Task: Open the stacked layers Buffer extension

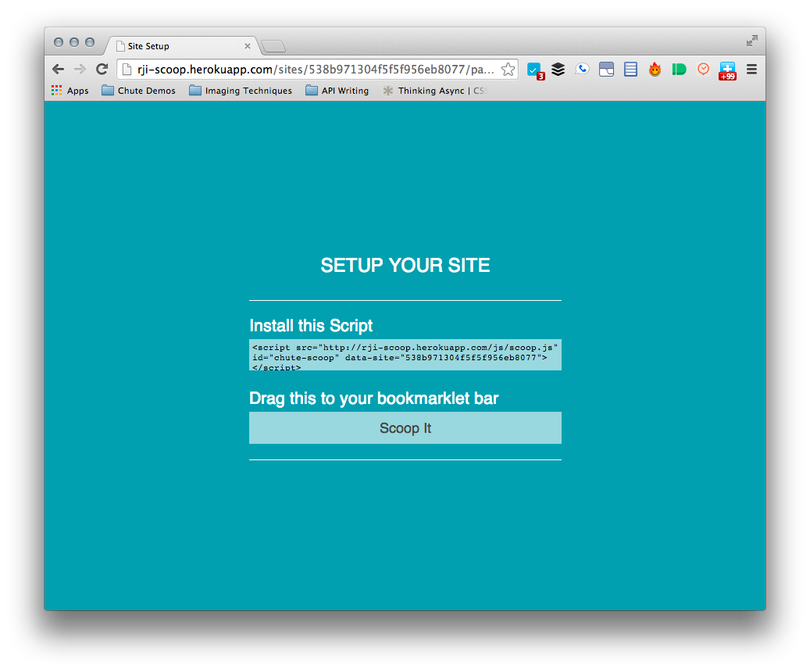Action: tap(558, 70)
